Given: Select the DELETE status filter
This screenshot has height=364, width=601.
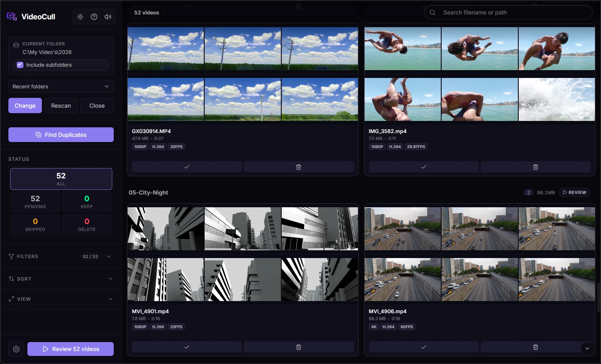Looking at the screenshot, I should tap(87, 225).
